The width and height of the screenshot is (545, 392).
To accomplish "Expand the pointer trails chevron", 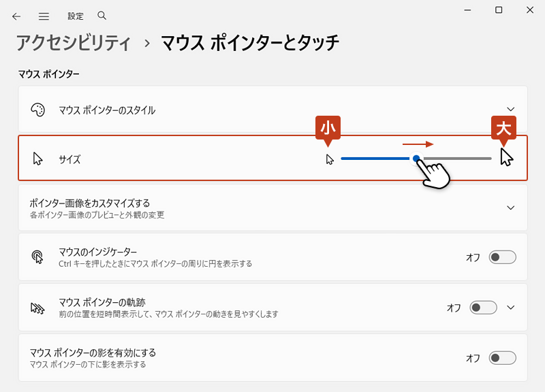I will click(511, 307).
